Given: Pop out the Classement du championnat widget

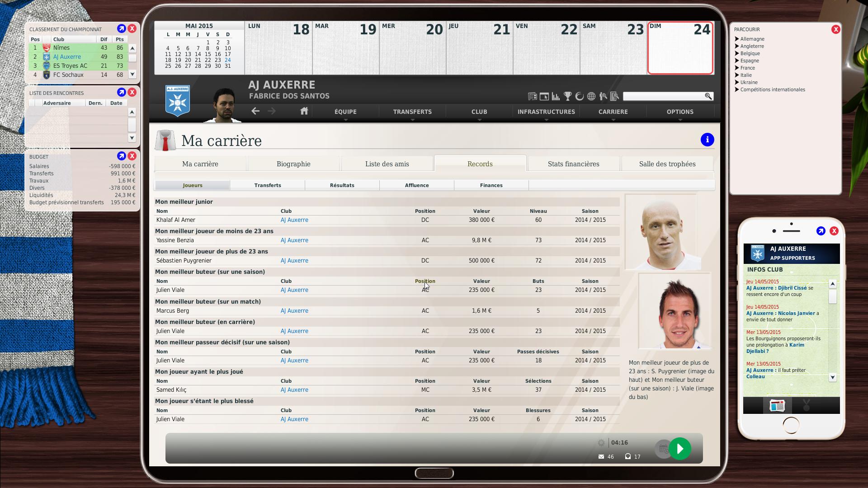Looking at the screenshot, I should click(x=121, y=28).
